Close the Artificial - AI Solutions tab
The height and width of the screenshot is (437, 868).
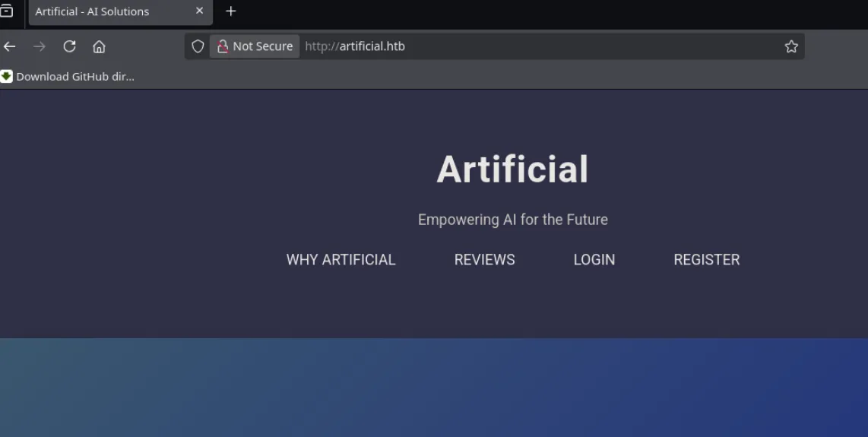click(x=200, y=11)
